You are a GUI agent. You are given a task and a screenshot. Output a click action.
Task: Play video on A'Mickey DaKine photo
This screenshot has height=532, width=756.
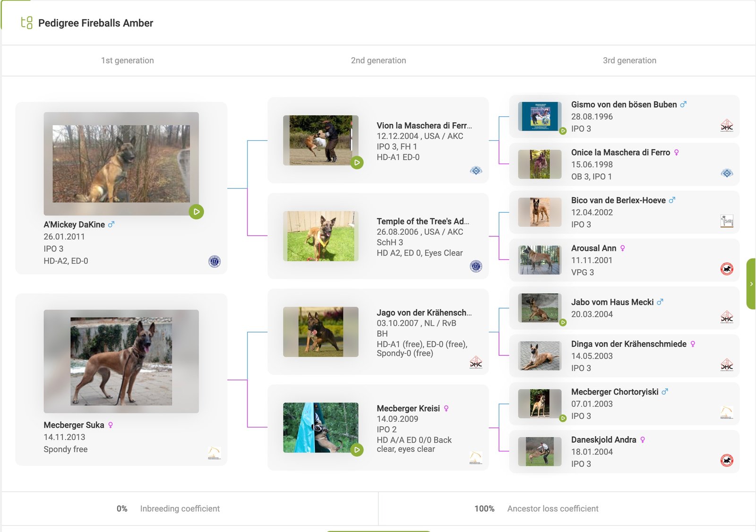(x=196, y=212)
